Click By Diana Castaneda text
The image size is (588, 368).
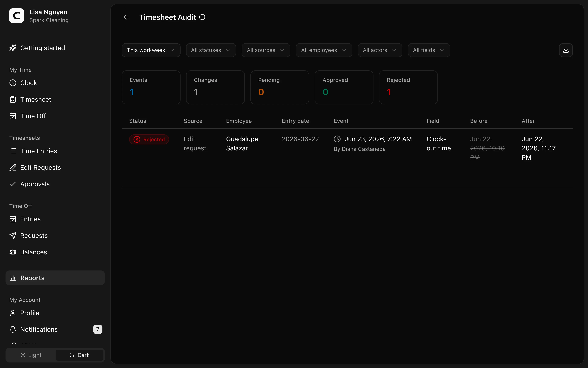tap(359, 149)
